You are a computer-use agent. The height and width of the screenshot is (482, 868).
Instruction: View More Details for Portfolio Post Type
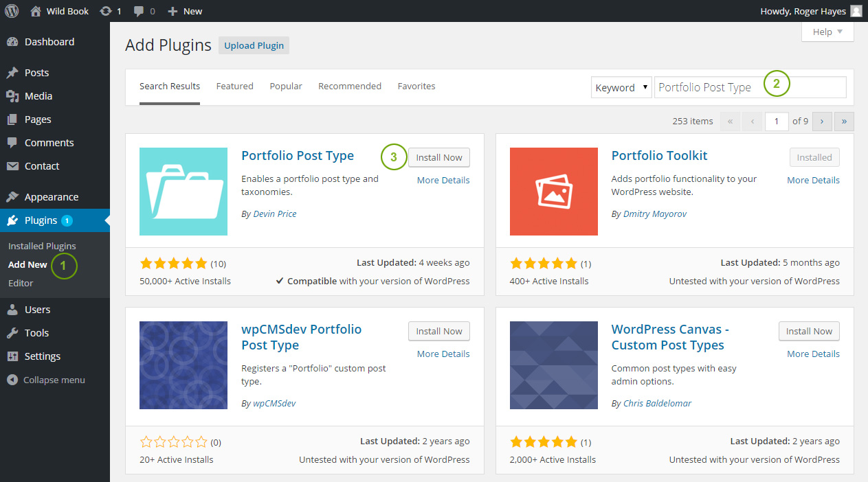pos(443,180)
